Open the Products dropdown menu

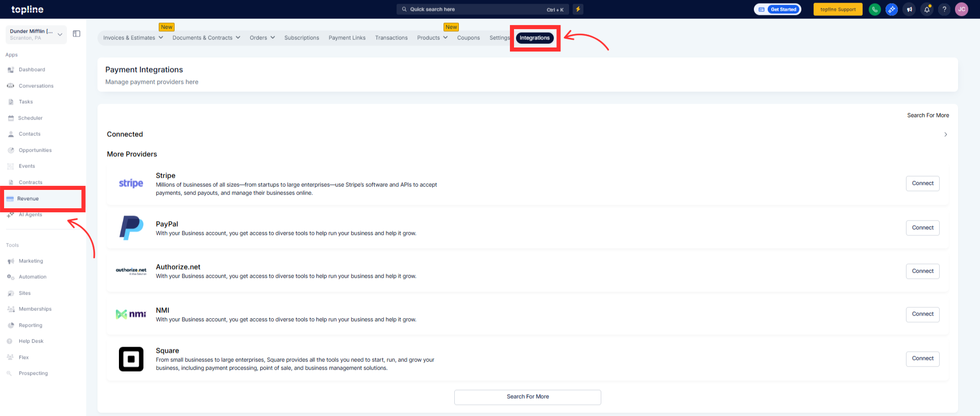pos(432,38)
